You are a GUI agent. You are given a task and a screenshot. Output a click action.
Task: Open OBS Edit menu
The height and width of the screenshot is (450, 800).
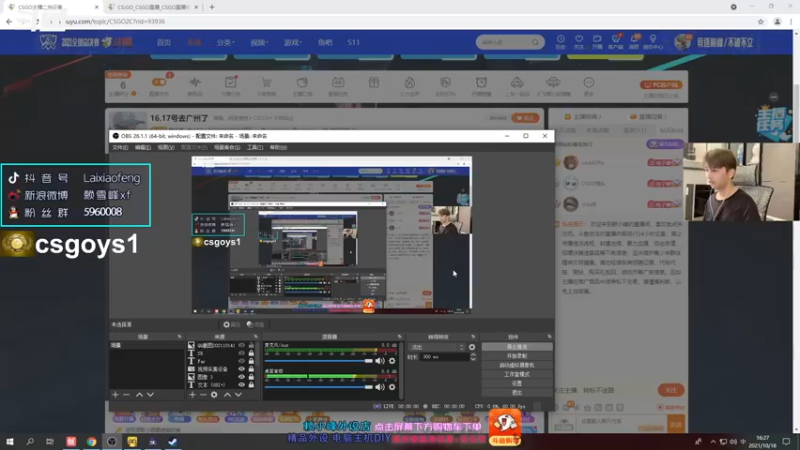click(143, 147)
